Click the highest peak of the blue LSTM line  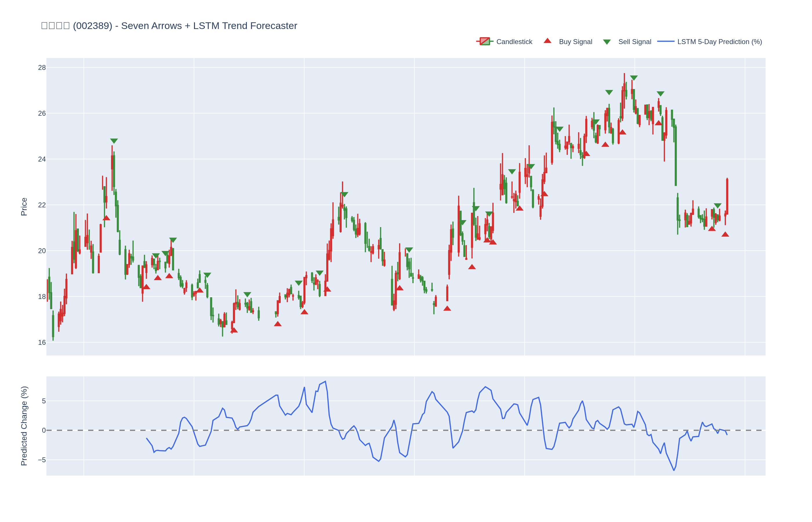tap(325, 381)
